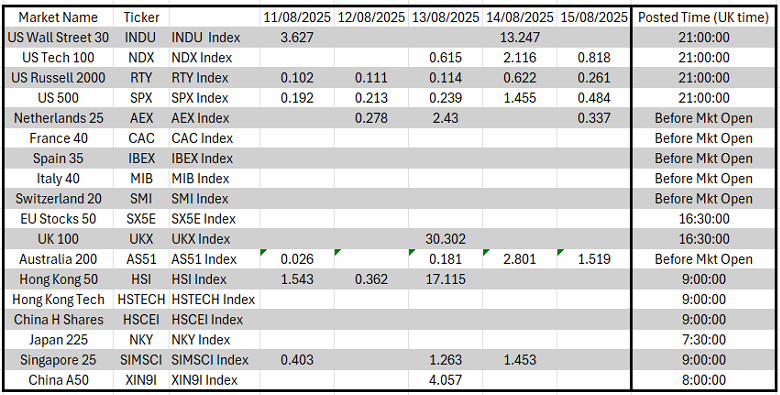Click the RTY value 0.622

pos(520,78)
